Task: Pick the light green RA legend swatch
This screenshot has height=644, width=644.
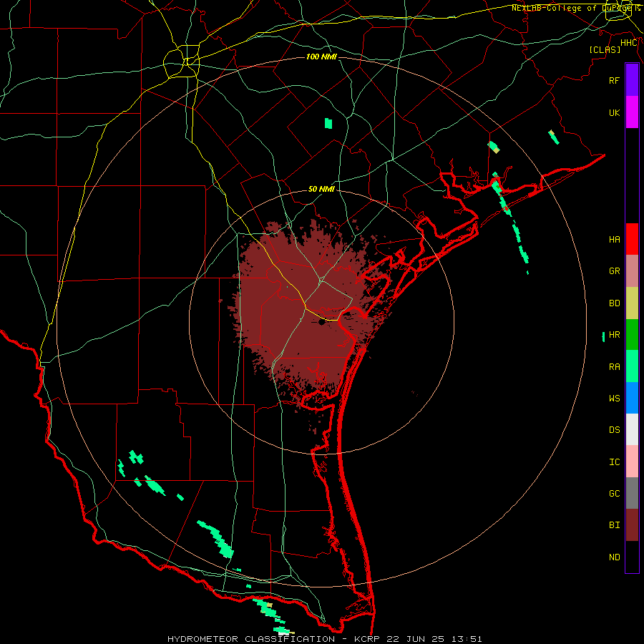Action: (x=632, y=366)
